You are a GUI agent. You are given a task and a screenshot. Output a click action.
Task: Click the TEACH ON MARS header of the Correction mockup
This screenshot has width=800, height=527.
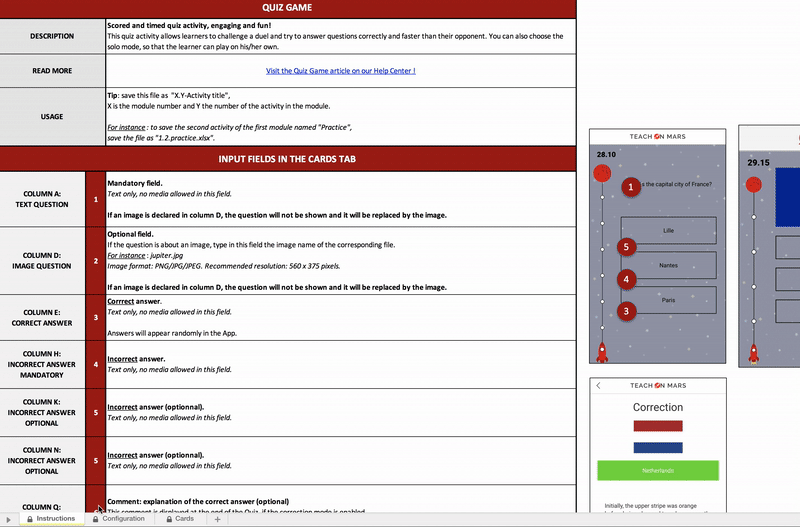tap(658, 386)
